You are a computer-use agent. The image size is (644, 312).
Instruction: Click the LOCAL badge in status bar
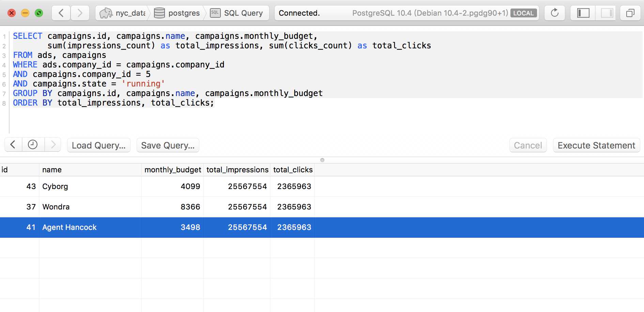[523, 13]
